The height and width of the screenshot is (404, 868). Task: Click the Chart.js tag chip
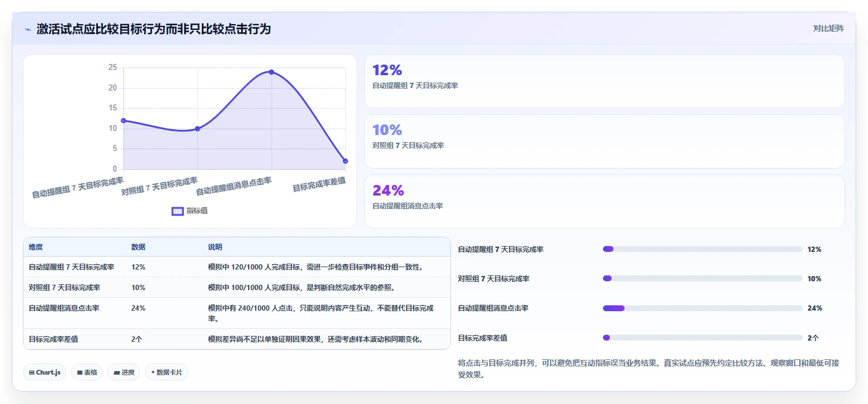pos(45,372)
